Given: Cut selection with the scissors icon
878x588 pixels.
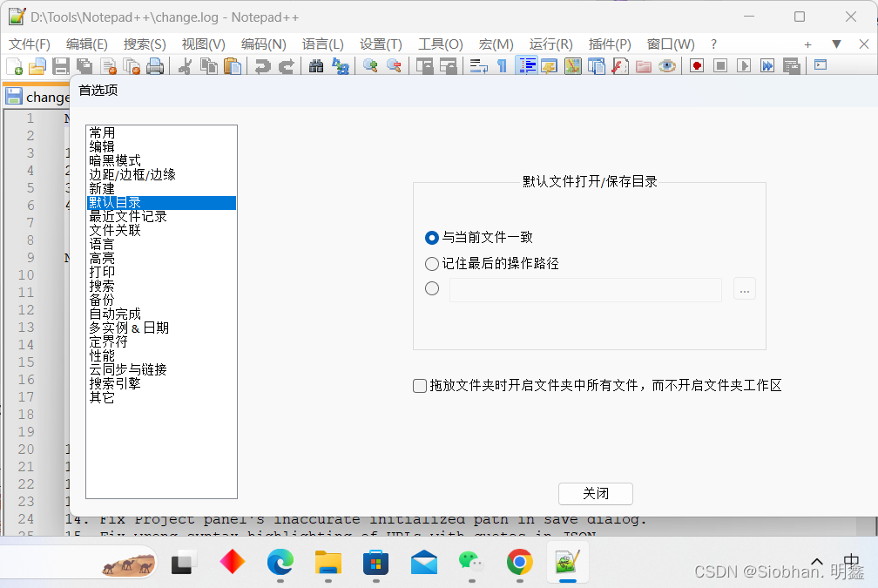Looking at the screenshot, I should point(185,66).
